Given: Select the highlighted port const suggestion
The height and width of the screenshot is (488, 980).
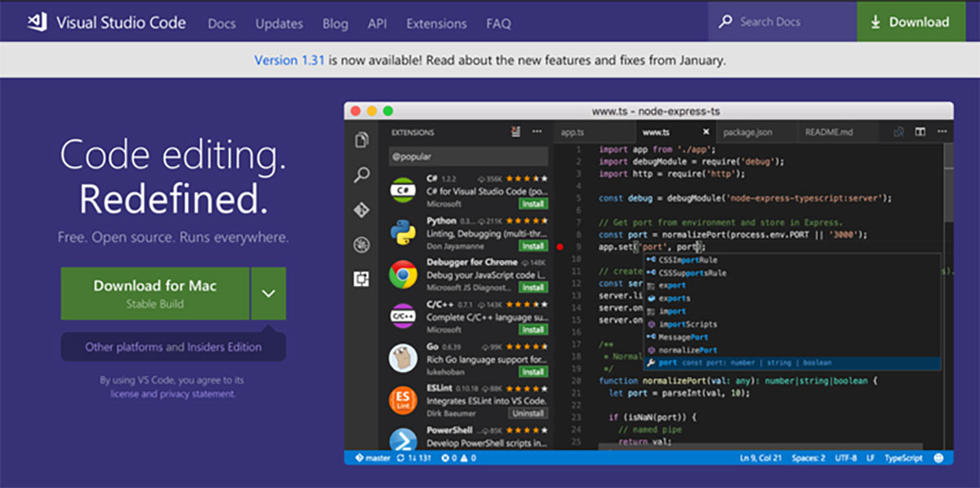Looking at the screenshot, I should click(x=792, y=362).
